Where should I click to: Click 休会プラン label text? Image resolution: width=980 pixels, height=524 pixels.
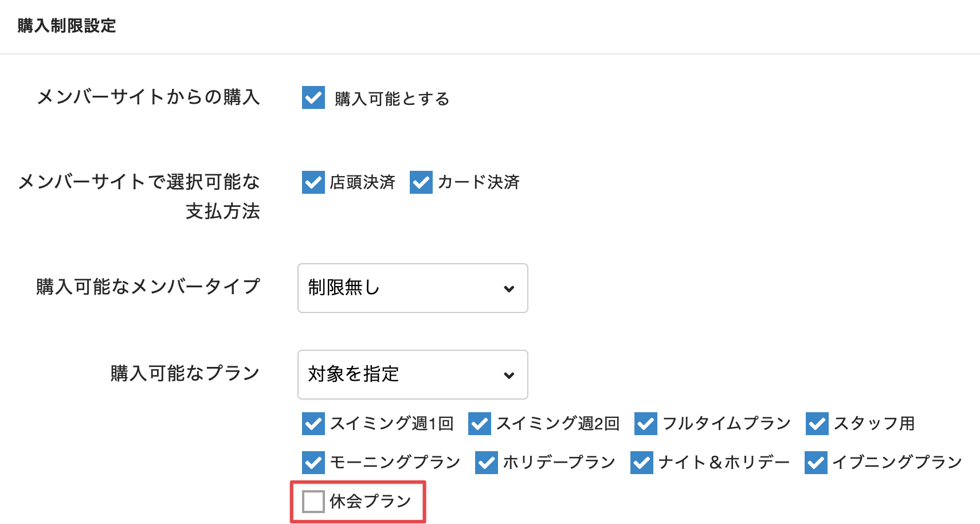pos(370,502)
